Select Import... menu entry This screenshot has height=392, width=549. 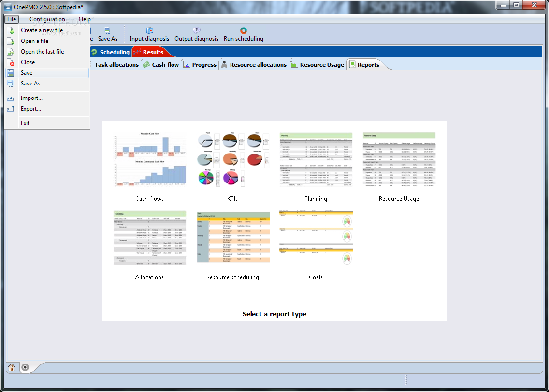[47, 98]
